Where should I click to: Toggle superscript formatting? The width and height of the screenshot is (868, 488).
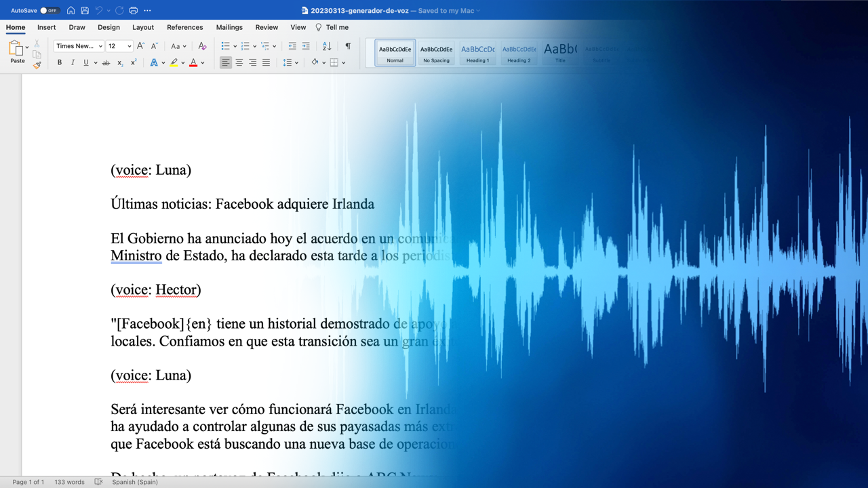pyautogui.click(x=134, y=63)
